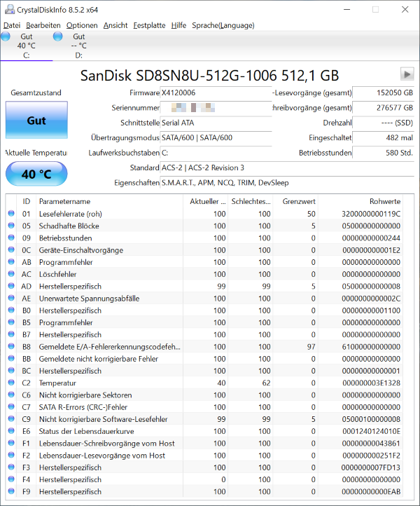This screenshot has width=420, height=506.
Task: Select Lebensdauer-Lesevorgänge vom Host row
Action: [x=204, y=456]
